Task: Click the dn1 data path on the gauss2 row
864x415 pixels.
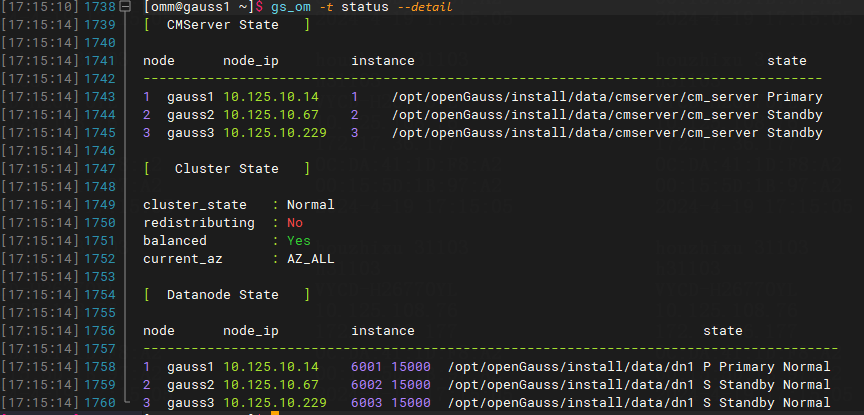Action: coord(571,385)
